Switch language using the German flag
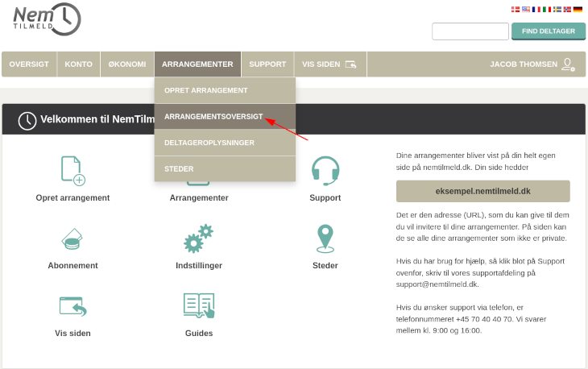 (x=578, y=10)
